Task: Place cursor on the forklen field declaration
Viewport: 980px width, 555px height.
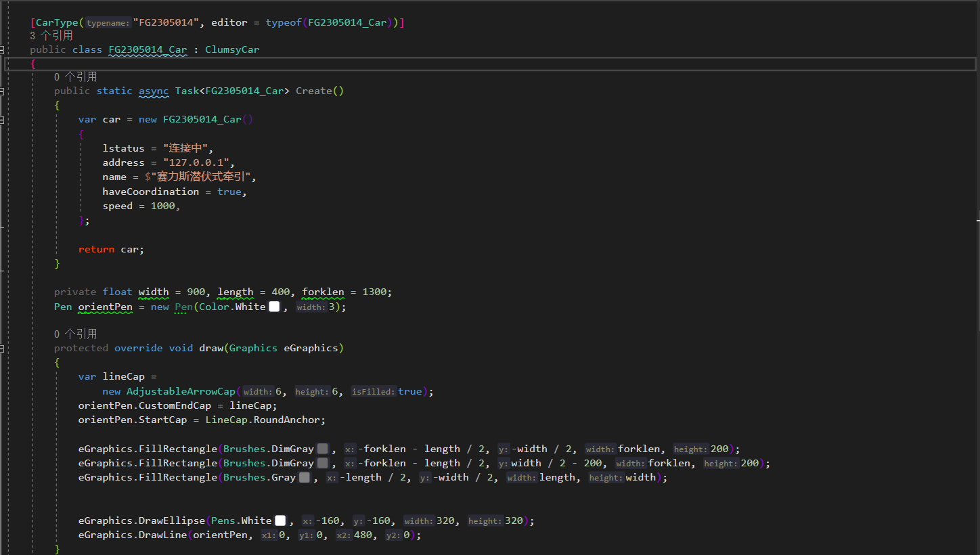Action: click(x=323, y=292)
